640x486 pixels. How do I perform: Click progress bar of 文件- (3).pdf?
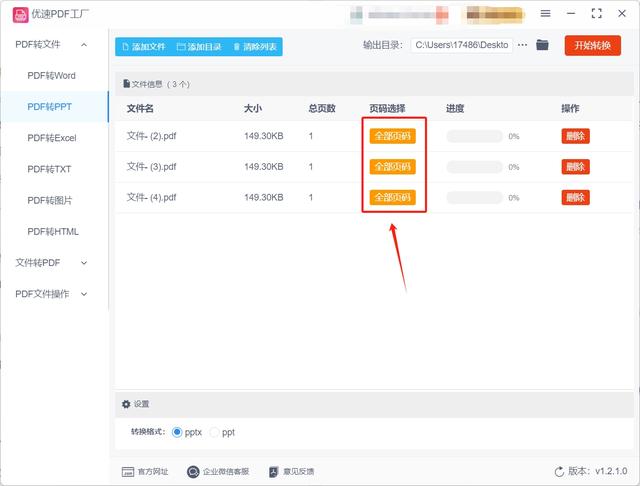[x=474, y=167]
